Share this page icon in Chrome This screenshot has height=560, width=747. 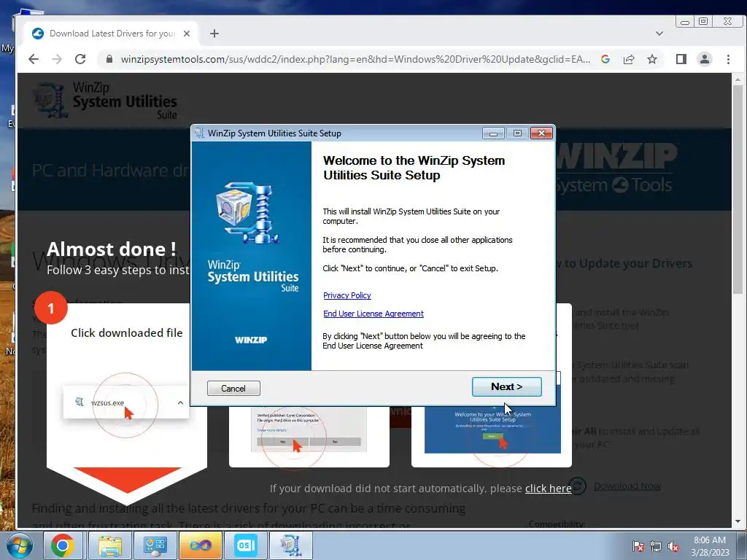(629, 59)
